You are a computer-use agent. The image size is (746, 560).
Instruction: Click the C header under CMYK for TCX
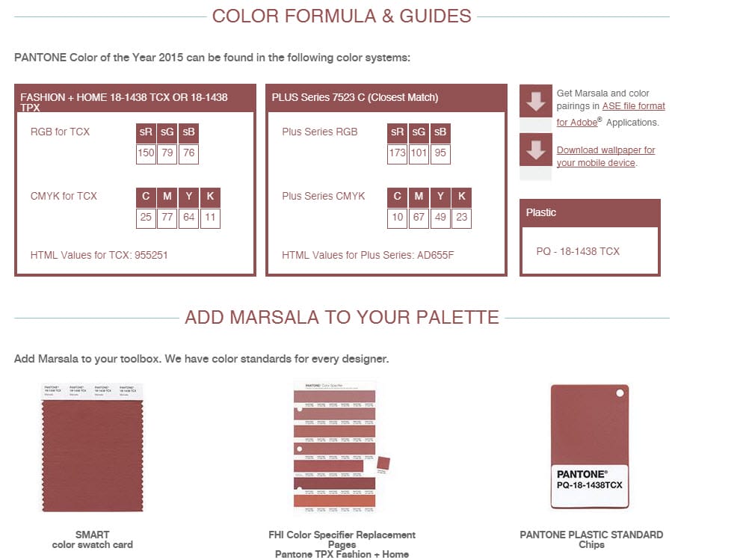point(146,197)
